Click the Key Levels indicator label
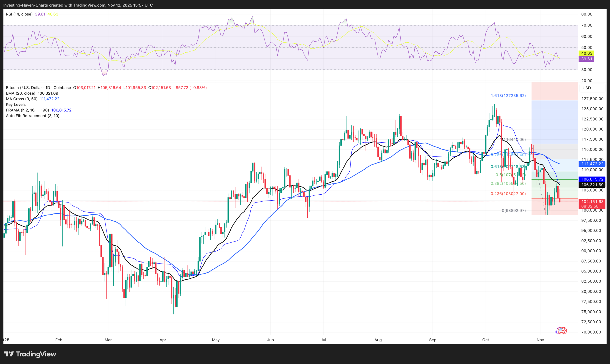610x364 pixels. [15, 105]
